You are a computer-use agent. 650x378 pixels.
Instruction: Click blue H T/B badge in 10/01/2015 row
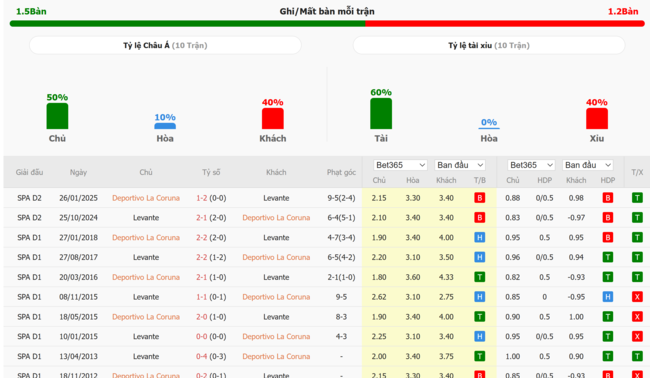click(480, 337)
